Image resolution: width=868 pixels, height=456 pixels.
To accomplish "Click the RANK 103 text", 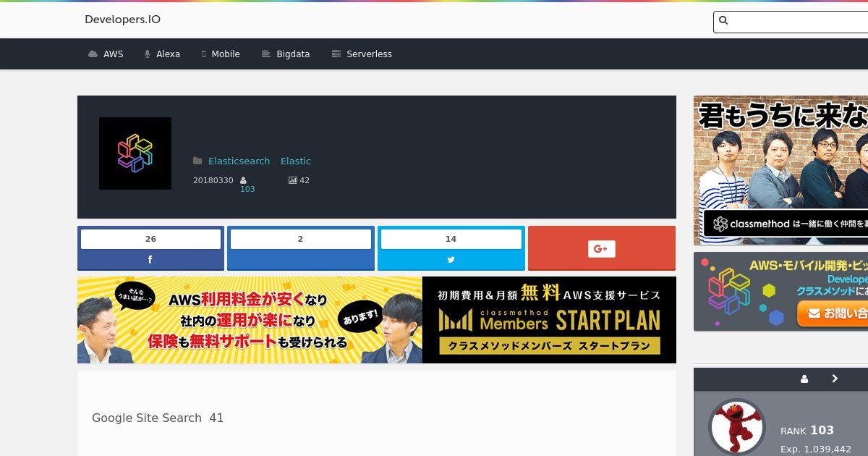I will tap(807, 430).
